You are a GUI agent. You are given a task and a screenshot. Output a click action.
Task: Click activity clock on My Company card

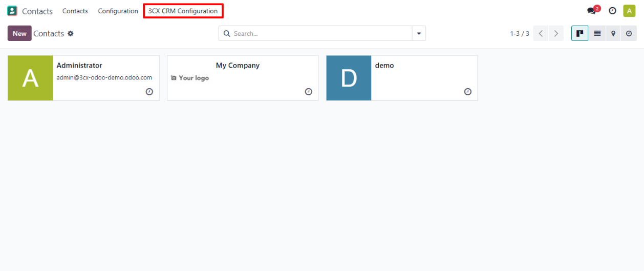(x=308, y=92)
